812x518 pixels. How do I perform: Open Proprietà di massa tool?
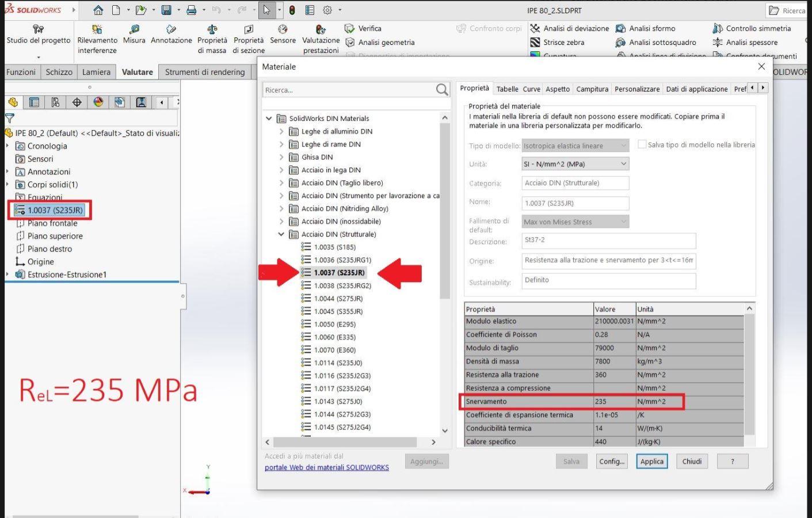212,29
